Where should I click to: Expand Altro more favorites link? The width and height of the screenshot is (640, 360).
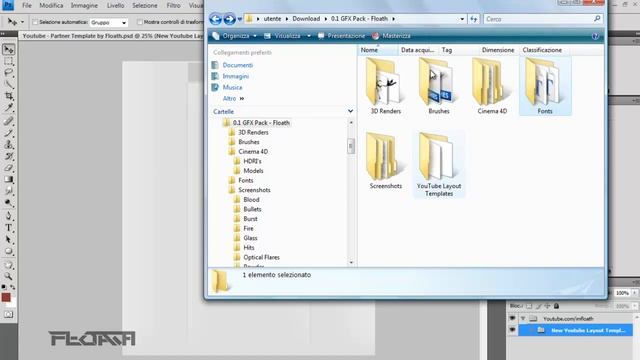click(233, 98)
